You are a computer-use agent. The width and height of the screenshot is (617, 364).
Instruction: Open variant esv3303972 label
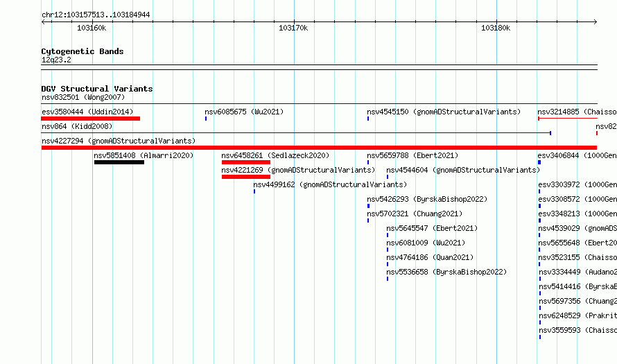tap(577, 184)
